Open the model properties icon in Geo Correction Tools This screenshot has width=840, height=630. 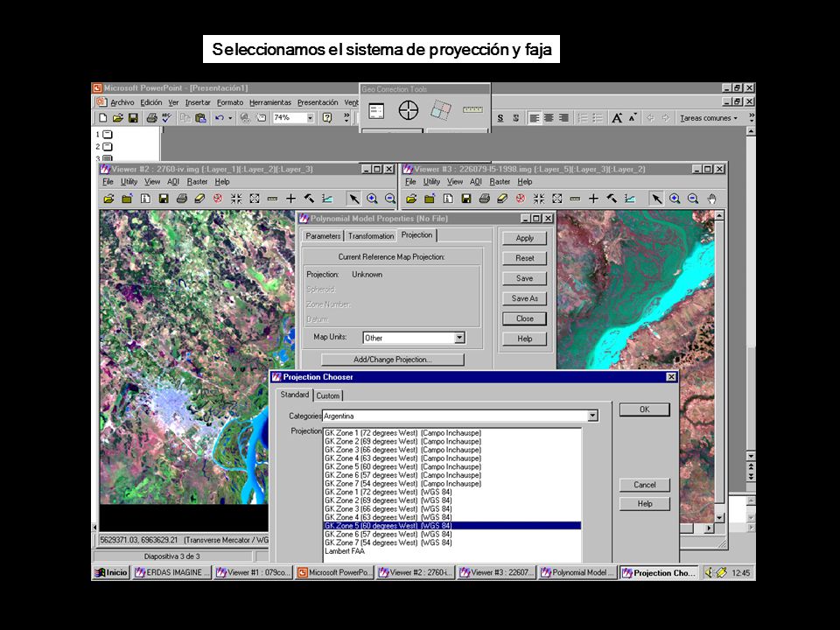(376, 111)
